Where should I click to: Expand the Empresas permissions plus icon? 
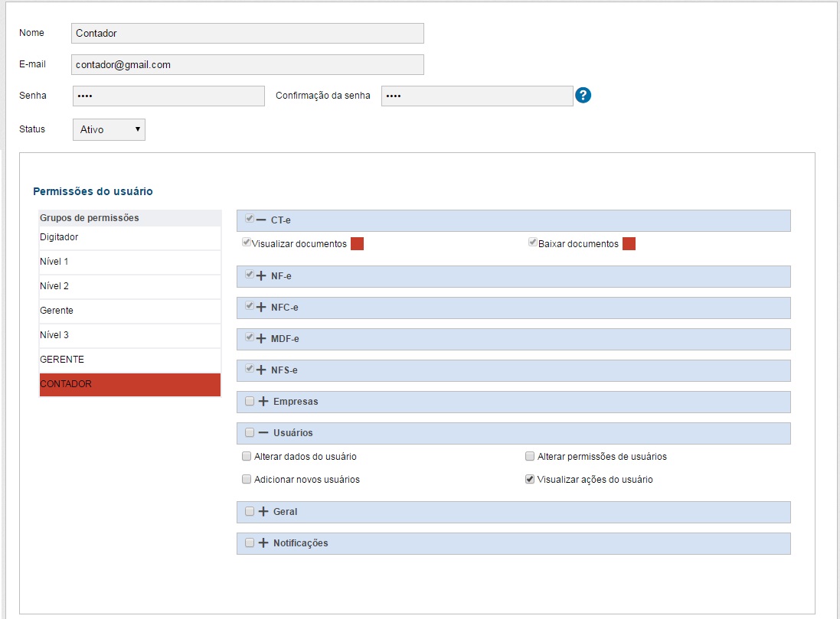point(263,402)
